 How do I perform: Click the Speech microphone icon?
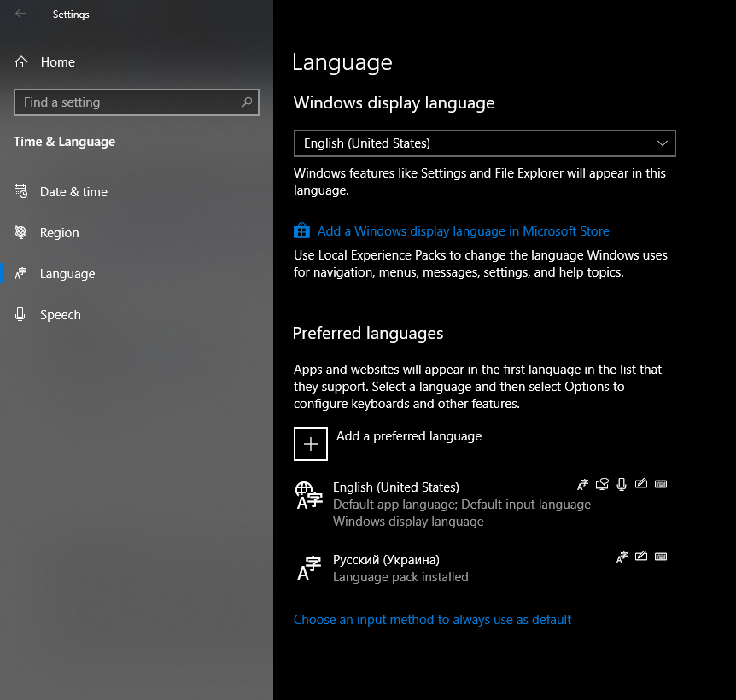(20, 314)
